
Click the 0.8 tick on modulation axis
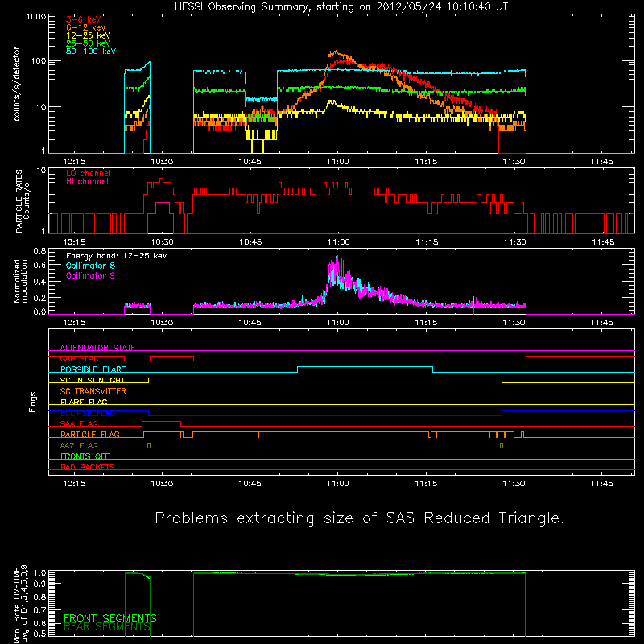pos(39,250)
